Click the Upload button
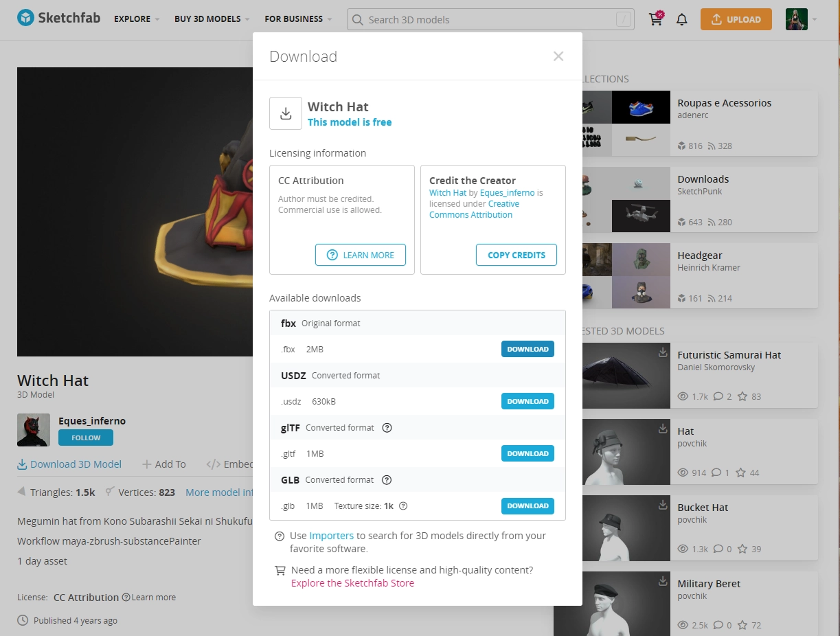 click(736, 19)
